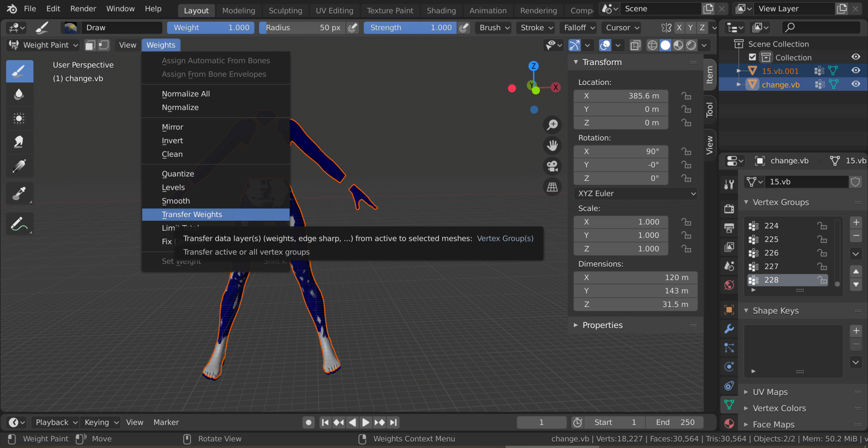Select the Gradient weight tool
The height and width of the screenshot is (448, 868).
[19, 166]
